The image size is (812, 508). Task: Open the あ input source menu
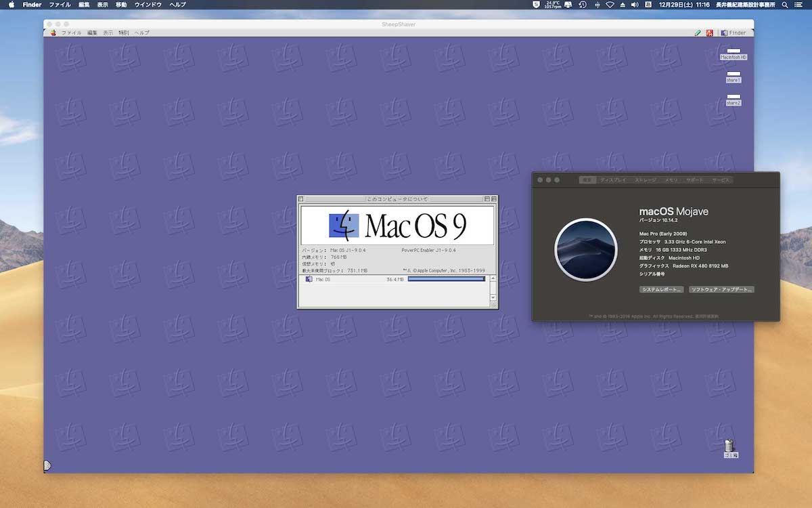click(648, 4)
